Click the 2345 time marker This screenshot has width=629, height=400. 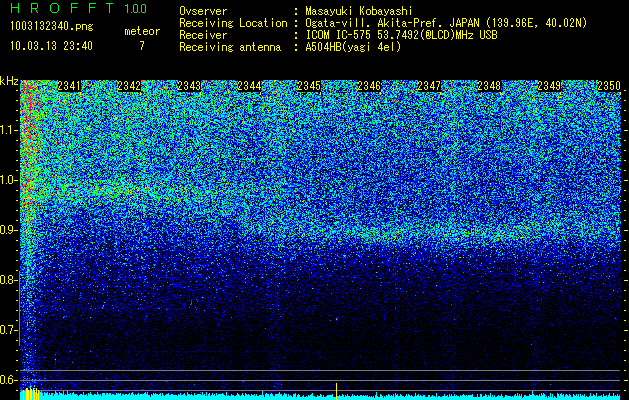pyautogui.click(x=309, y=86)
